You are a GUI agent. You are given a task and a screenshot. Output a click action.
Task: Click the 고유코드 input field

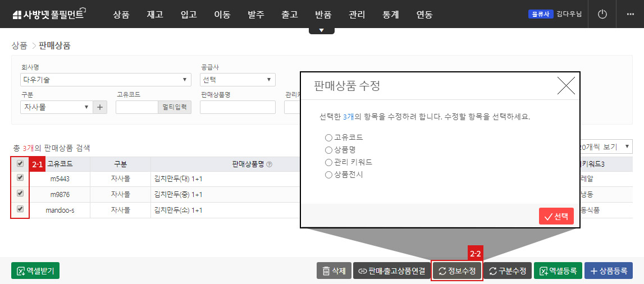pyautogui.click(x=137, y=107)
